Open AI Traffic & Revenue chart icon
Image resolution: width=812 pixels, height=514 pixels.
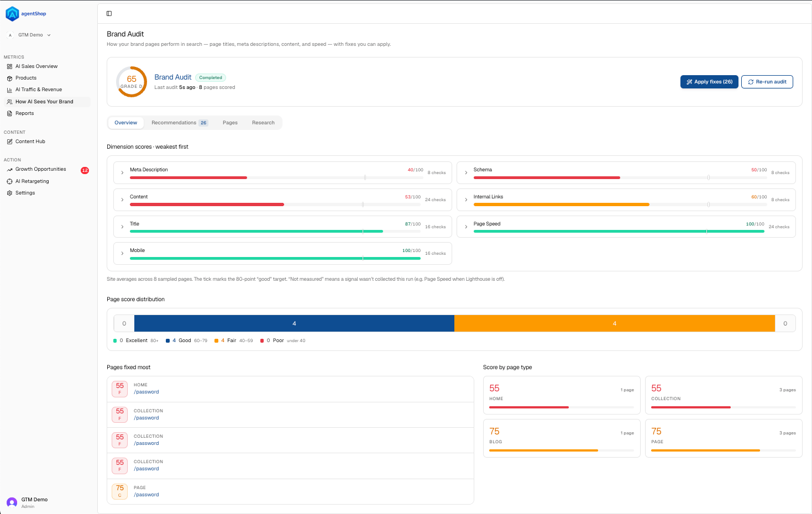click(x=9, y=90)
